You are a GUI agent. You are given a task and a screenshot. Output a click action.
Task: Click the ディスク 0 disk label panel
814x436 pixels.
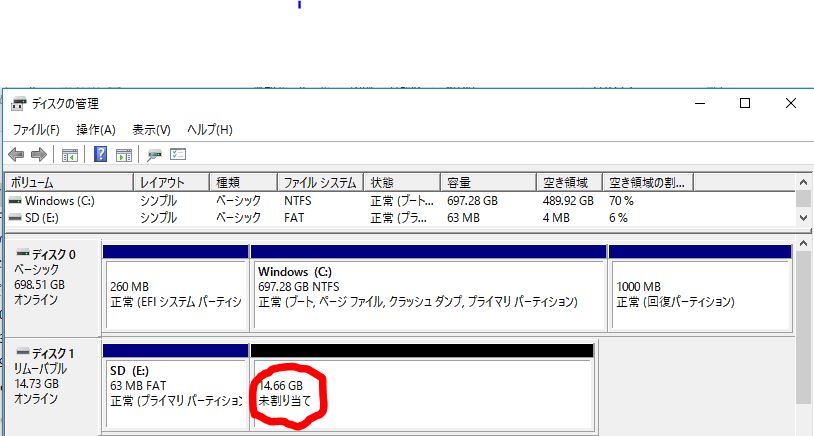52,287
